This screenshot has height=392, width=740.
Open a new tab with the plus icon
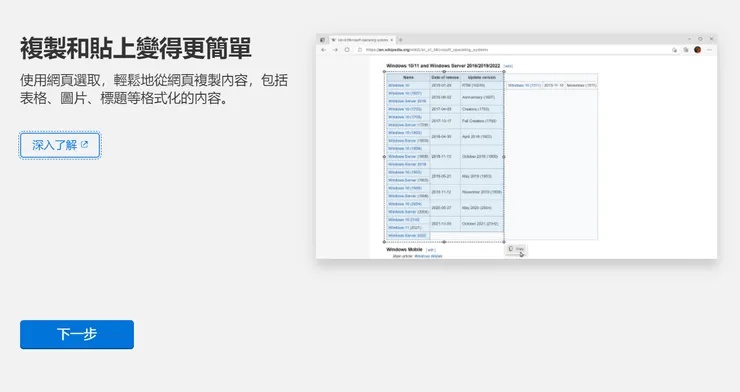(401, 40)
